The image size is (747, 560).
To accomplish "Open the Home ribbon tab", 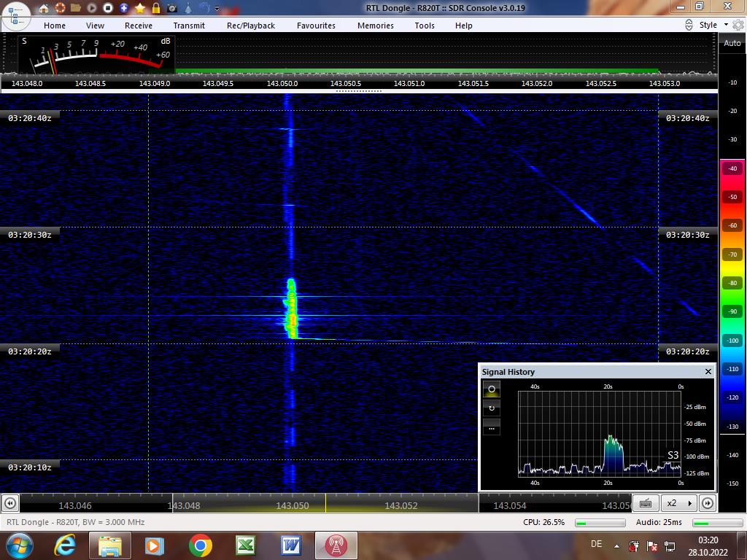I will pos(55,26).
